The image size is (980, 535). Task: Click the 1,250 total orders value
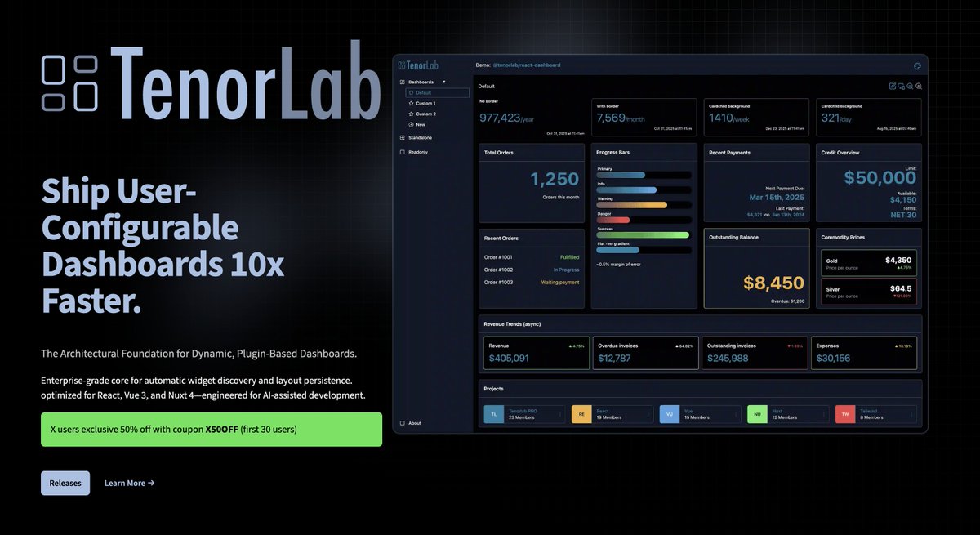(x=555, y=179)
